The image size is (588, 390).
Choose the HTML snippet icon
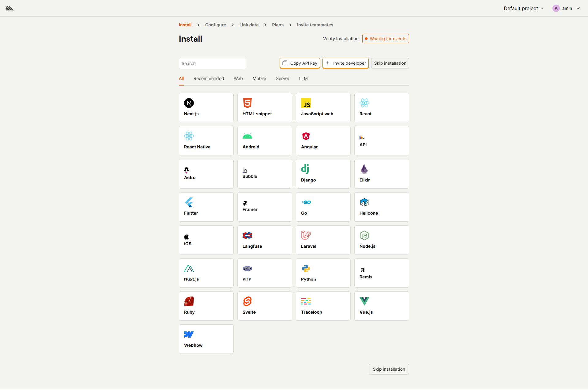click(x=247, y=103)
